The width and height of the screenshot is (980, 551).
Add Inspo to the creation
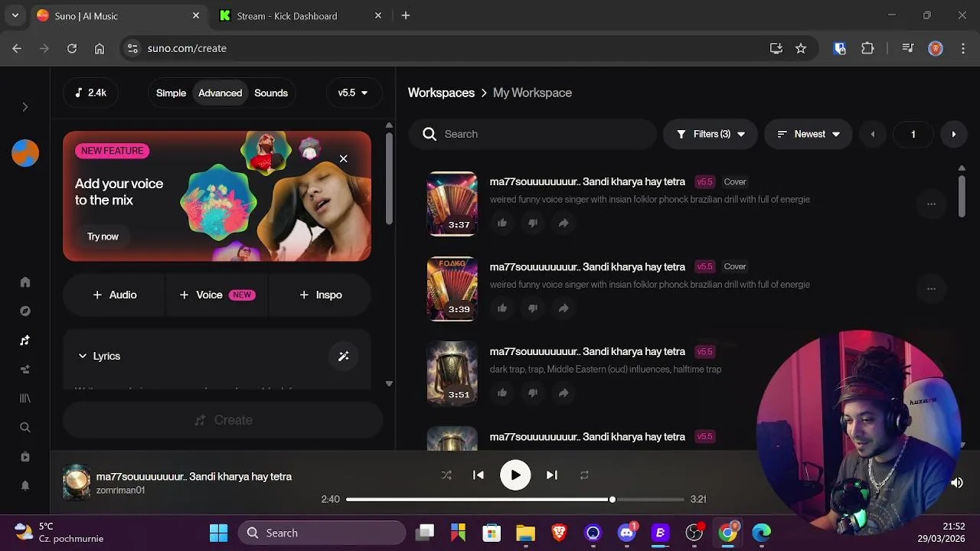320,295
